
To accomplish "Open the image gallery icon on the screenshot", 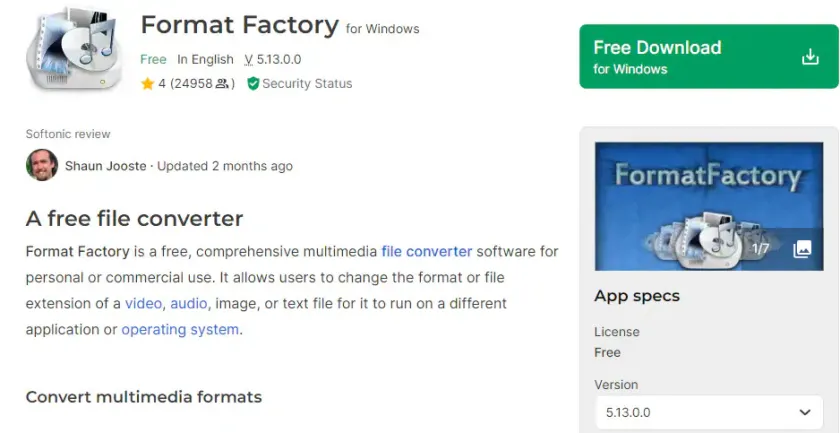I will point(802,249).
